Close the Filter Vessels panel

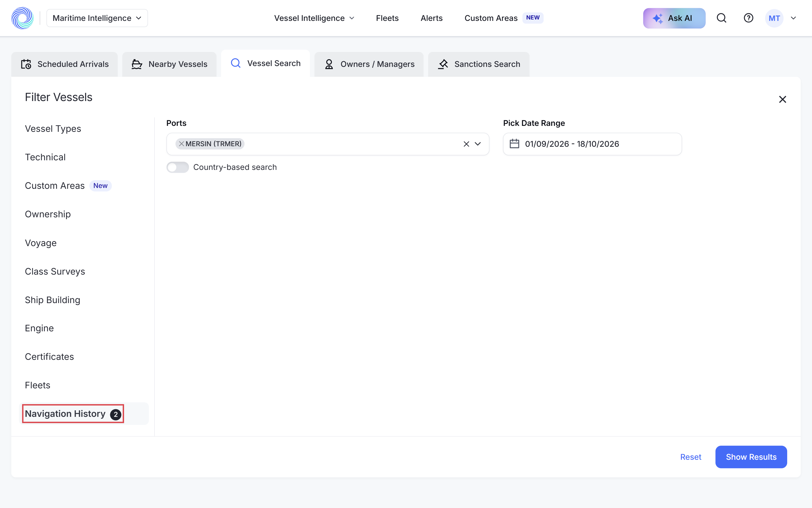coord(782,99)
